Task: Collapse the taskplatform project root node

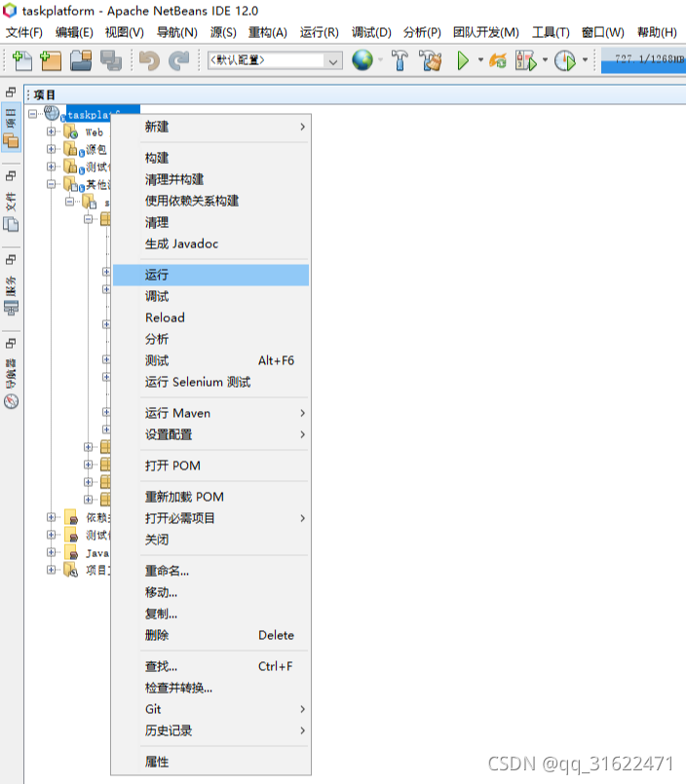Action: tap(33, 114)
